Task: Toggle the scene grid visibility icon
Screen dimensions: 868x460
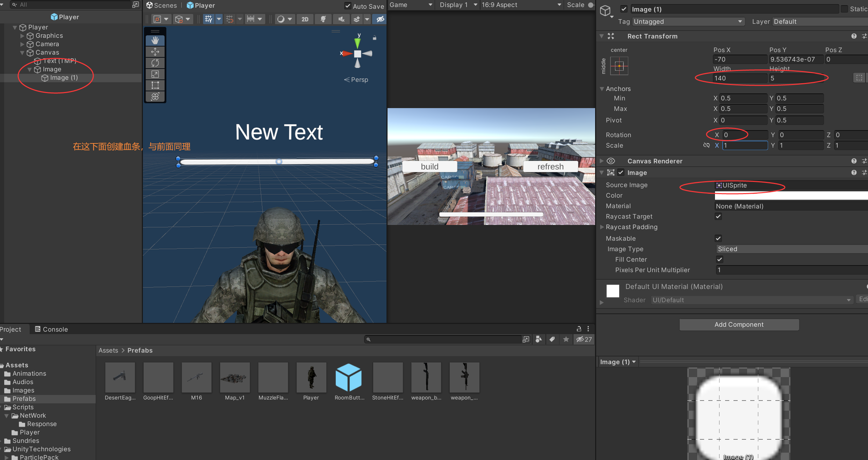Action: (x=209, y=19)
